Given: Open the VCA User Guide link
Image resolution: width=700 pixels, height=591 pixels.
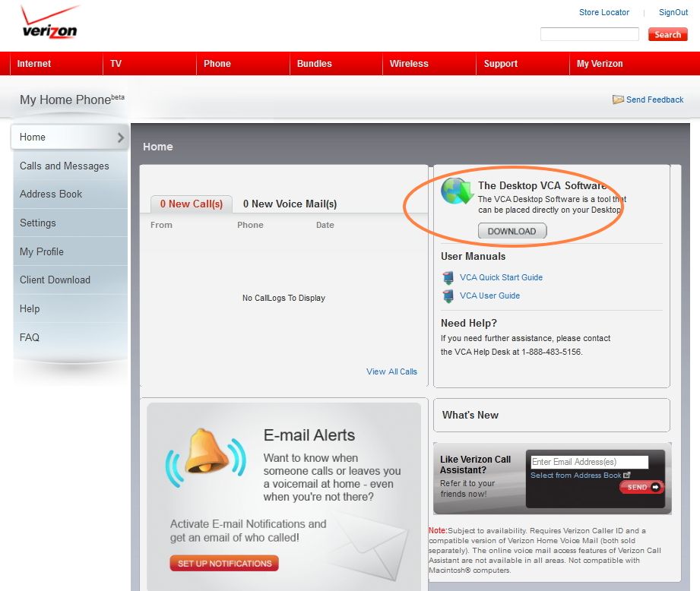Looking at the screenshot, I should pyautogui.click(x=489, y=295).
